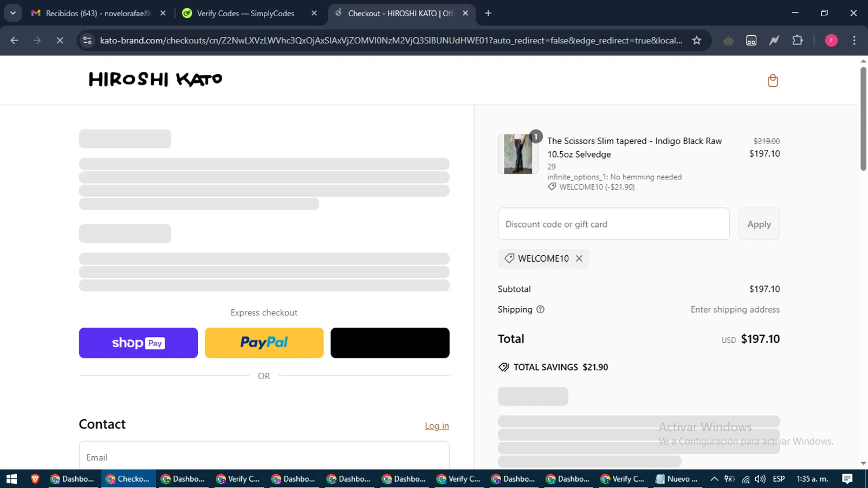The height and width of the screenshot is (488, 868).
Task: Click the Contact heading
Action: [x=102, y=424]
